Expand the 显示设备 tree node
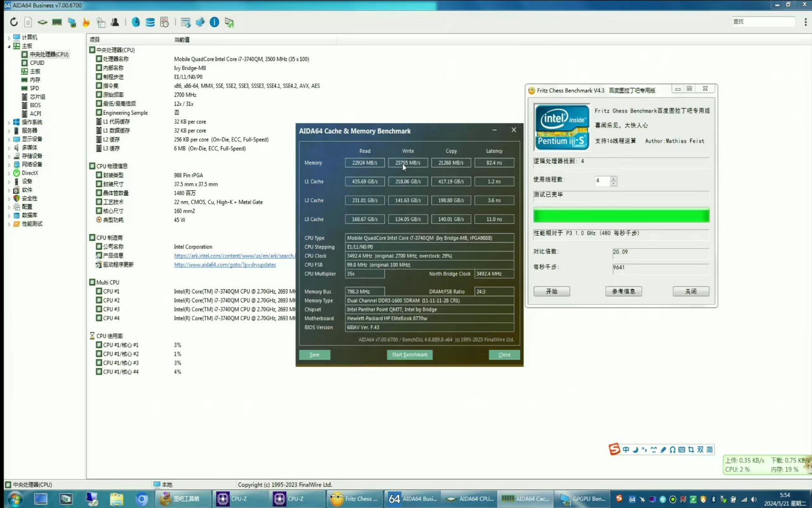This screenshot has height=508, width=812. (9, 139)
